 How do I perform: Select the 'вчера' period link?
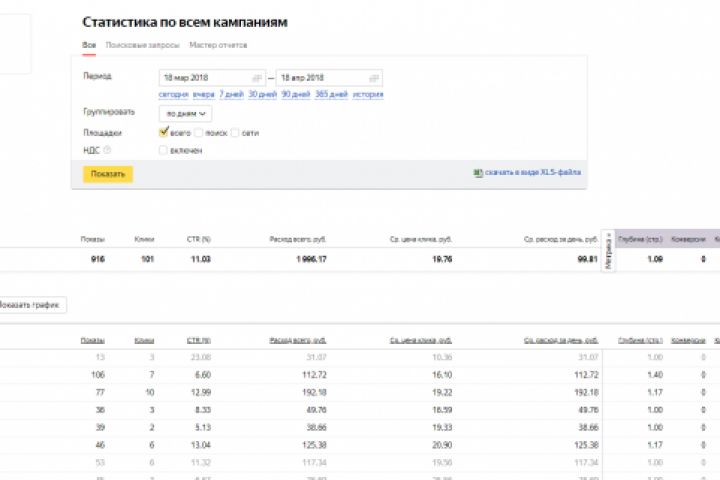(x=203, y=94)
